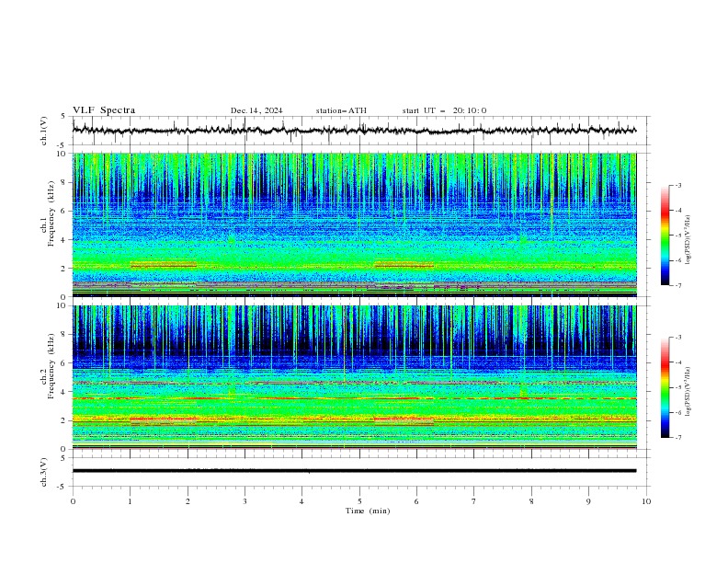Click the "start UT = 20:10:0" text
728x563 pixels.
(444, 110)
